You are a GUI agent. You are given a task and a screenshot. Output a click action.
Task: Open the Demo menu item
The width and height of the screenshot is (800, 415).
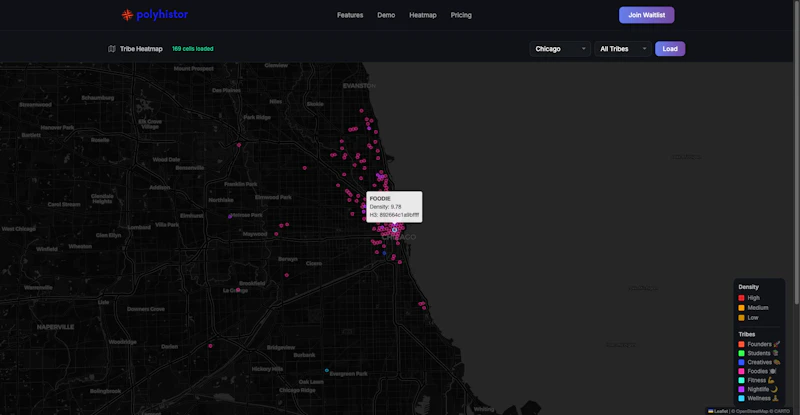click(x=386, y=15)
